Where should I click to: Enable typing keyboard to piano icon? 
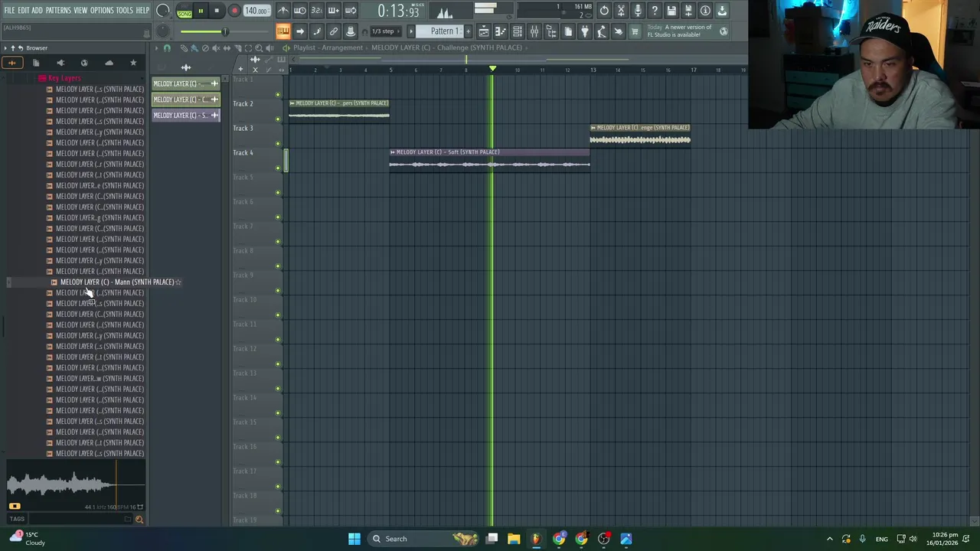pos(283,31)
